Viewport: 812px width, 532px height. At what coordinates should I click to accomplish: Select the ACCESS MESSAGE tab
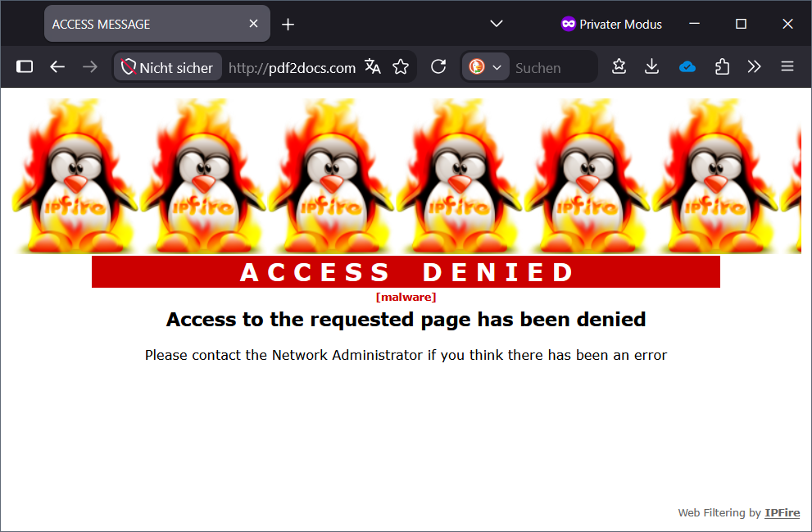pos(157,24)
